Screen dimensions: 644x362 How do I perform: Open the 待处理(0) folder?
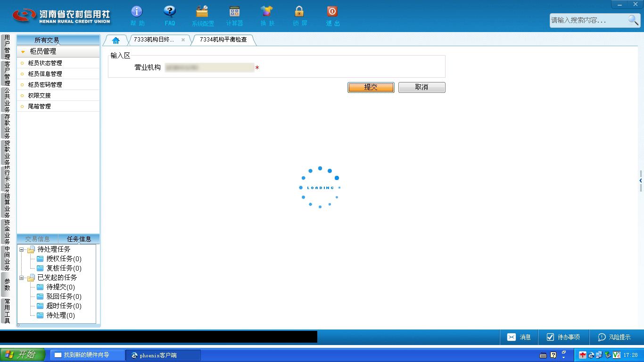pyautogui.click(x=56, y=315)
